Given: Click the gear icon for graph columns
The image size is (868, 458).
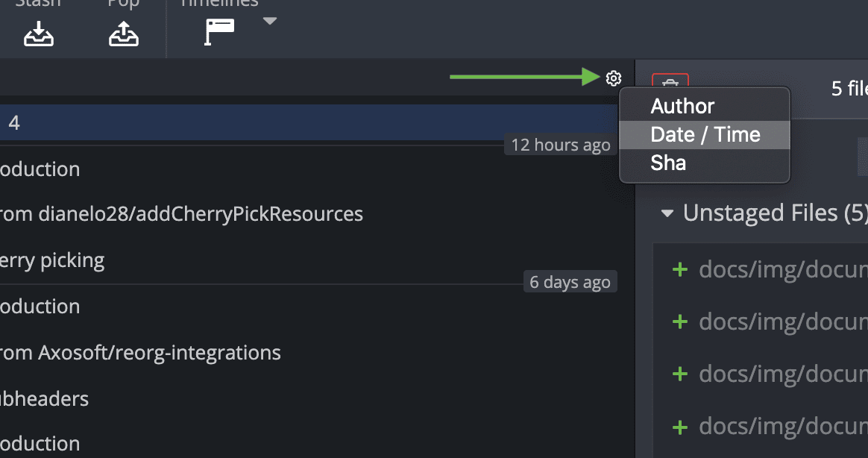Looking at the screenshot, I should pyautogui.click(x=613, y=78).
